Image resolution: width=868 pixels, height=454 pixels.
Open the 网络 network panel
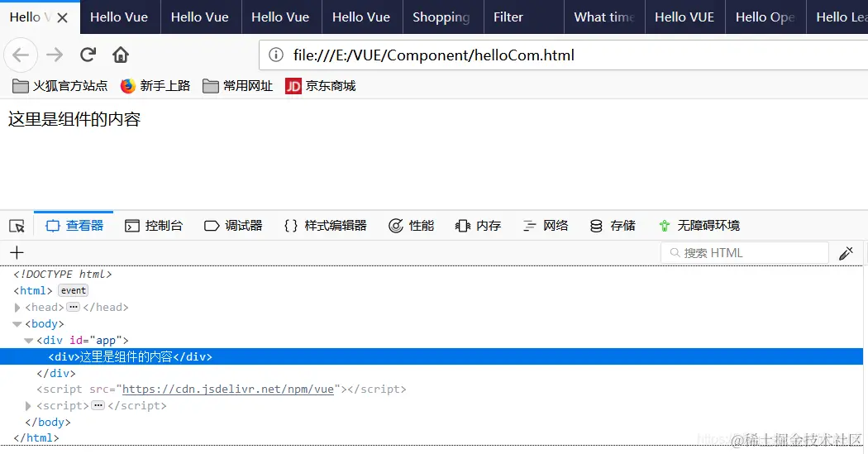pyautogui.click(x=546, y=226)
